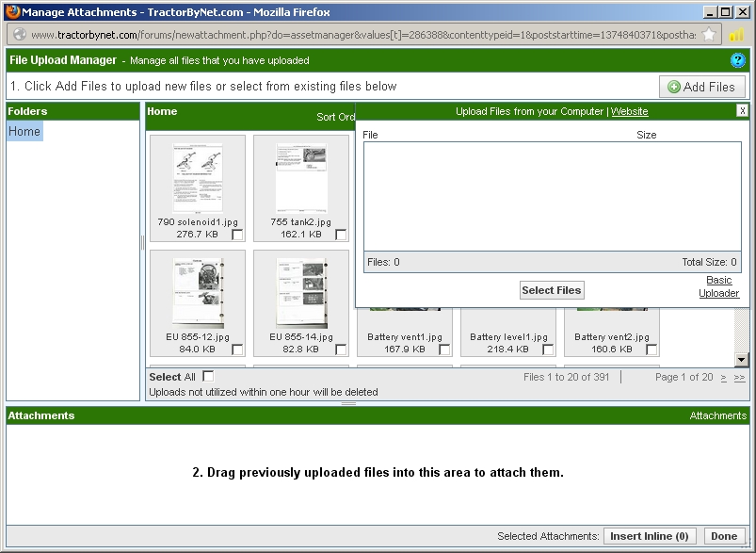This screenshot has height=553, width=756.
Task: Select the Home folder
Action: pyautogui.click(x=24, y=132)
